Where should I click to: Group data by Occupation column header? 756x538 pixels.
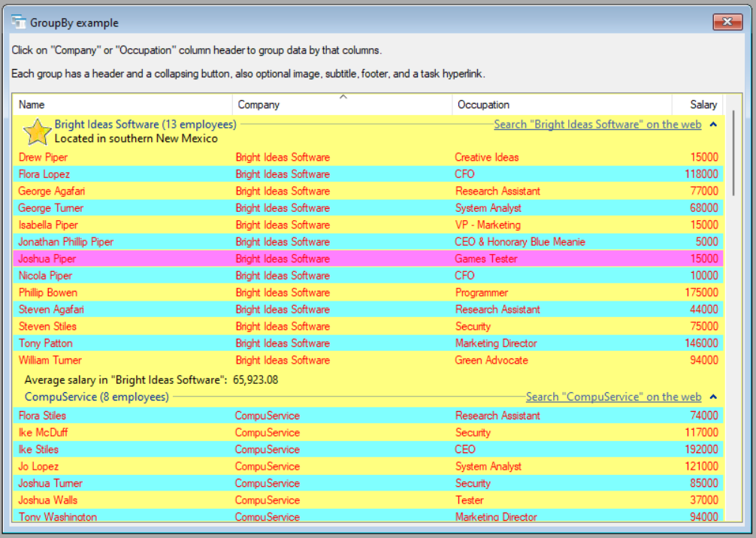[x=561, y=104]
